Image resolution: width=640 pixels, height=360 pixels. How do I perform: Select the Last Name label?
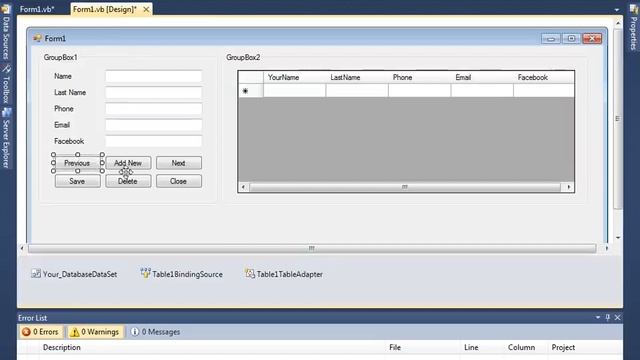click(70, 93)
